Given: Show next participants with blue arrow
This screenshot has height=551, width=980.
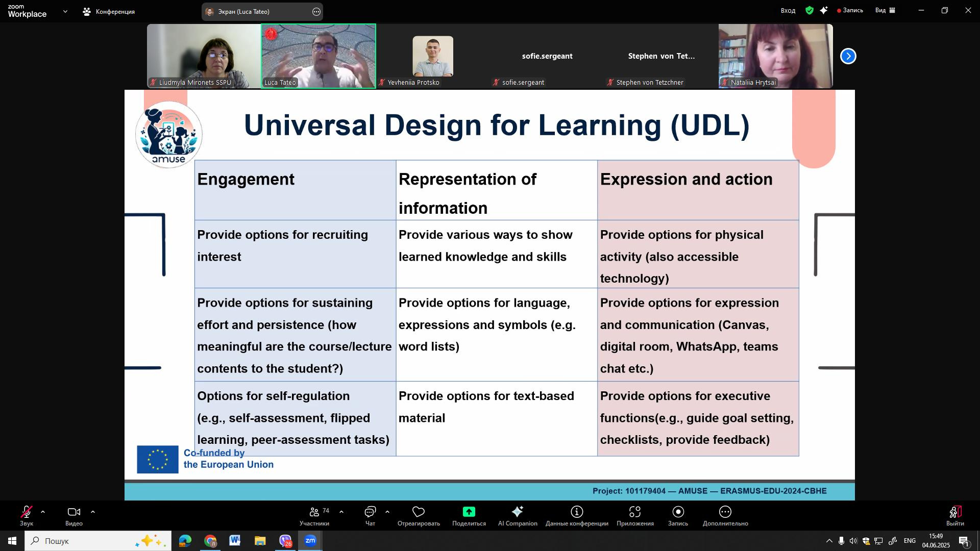Looking at the screenshot, I should point(848,56).
